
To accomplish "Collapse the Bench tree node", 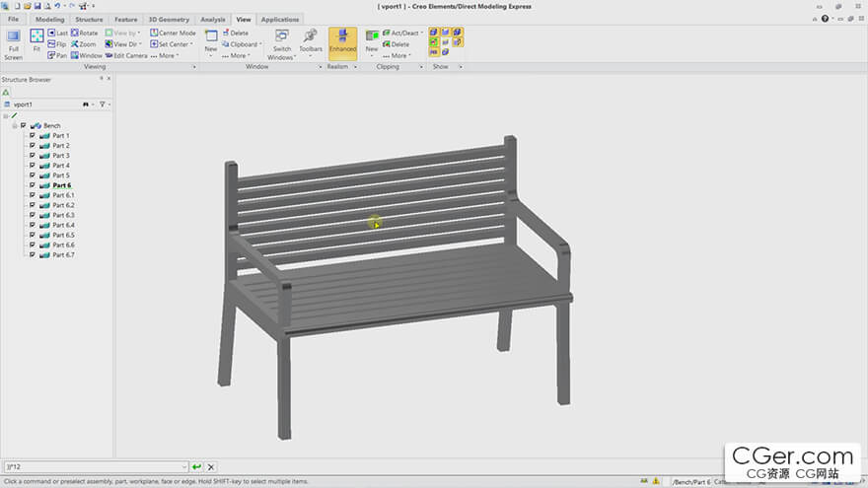I will click(15, 125).
